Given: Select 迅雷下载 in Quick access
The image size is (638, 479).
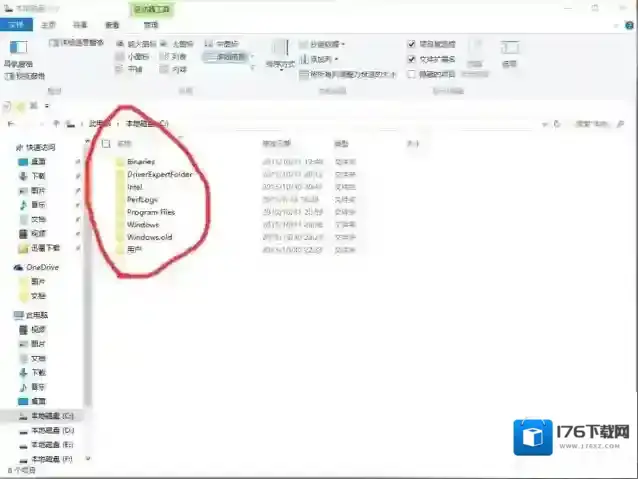Looking at the screenshot, I should [39, 248].
